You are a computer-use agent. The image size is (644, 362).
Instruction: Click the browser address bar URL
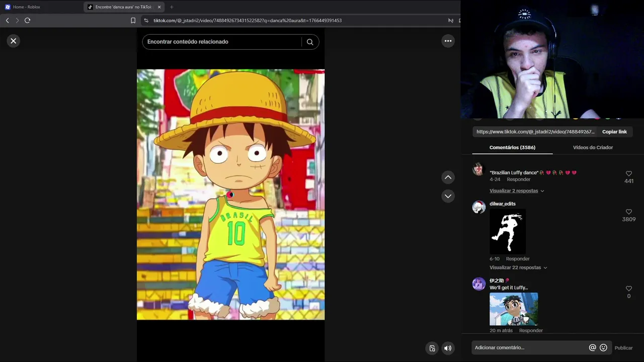coord(248,21)
